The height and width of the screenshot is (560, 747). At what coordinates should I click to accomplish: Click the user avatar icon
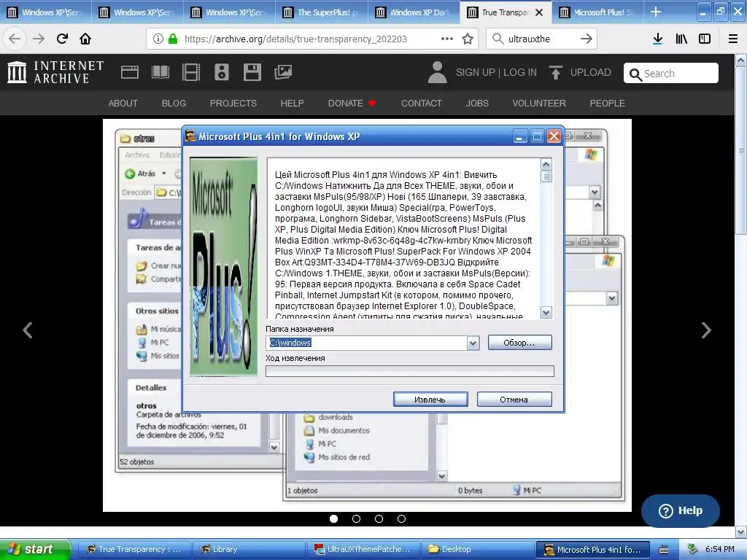(x=438, y=72)
